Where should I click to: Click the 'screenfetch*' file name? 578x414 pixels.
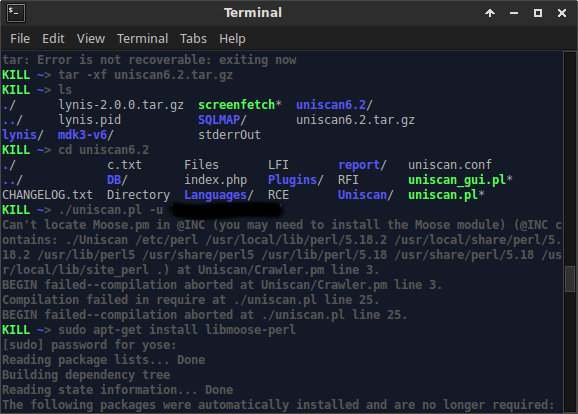[x=240, y=105]
